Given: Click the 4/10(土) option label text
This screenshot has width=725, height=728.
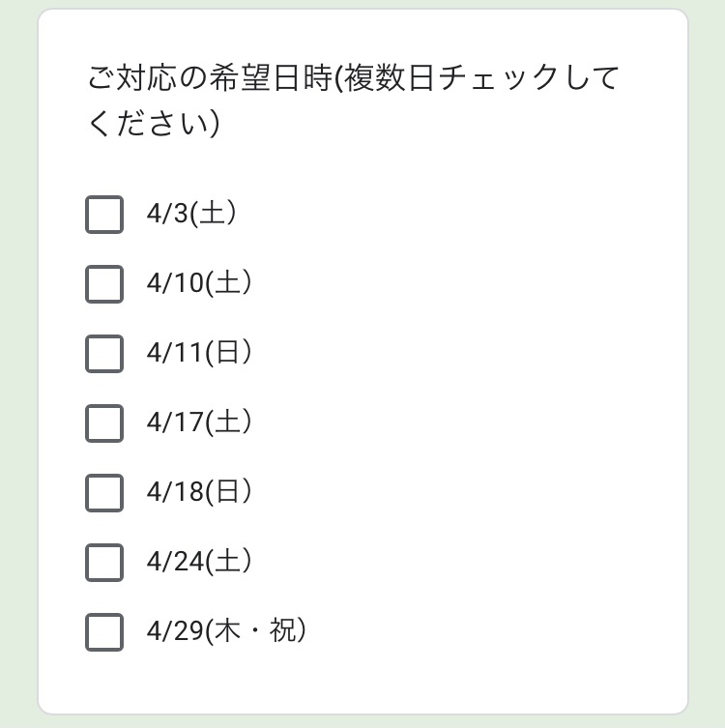Looking at the screenshot, I should coord(199,283).
